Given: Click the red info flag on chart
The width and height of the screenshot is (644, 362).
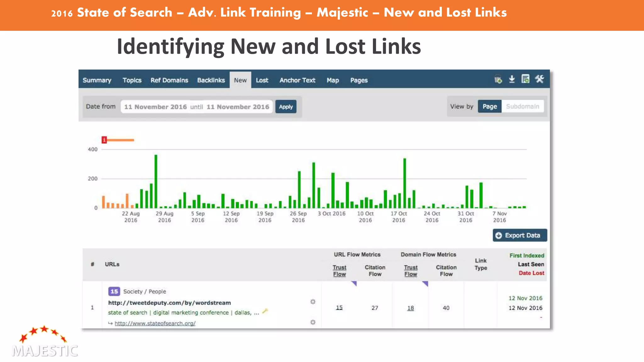Looking at the screenshot, I should (x=104, y=140).
